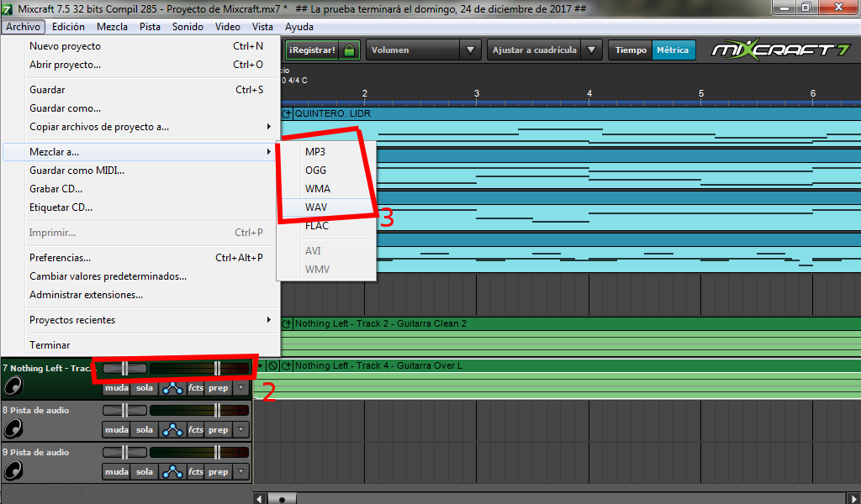Image resolution: width=861 pixels, height=504 pixels.
Task: Click loop icon on Guitarra Over L clip
Action: click(286, 365)
